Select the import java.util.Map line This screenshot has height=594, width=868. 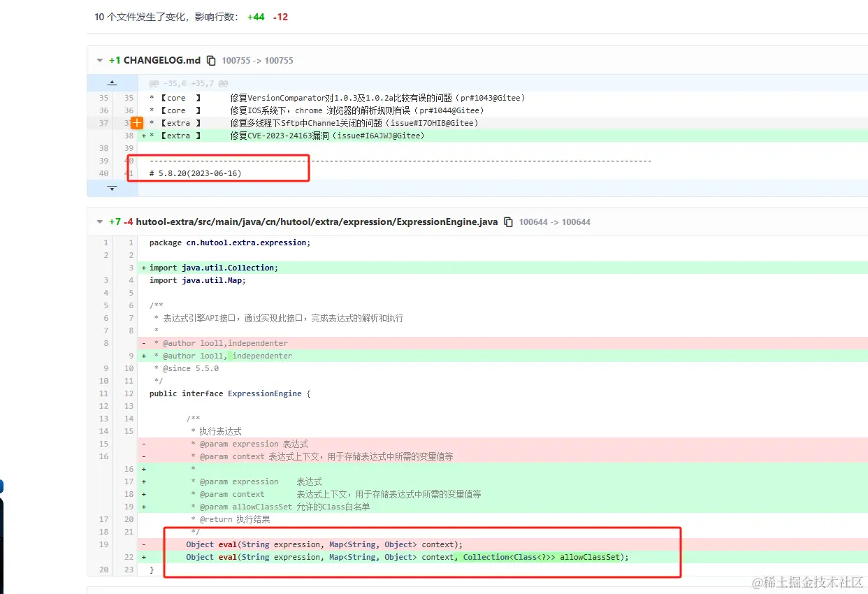[197, 280]
